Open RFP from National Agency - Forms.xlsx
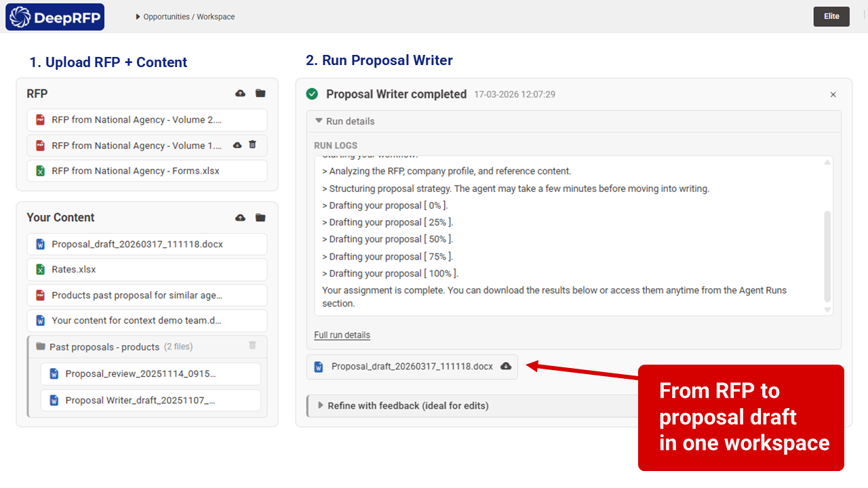868x488 pixels. 147,171
